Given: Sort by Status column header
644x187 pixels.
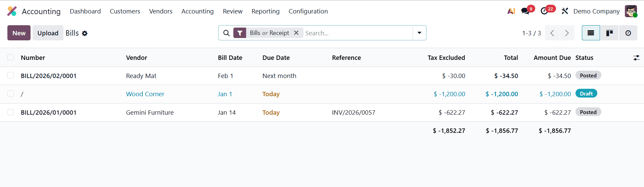Looking at the screenshot, I should pyautogui.click(x=584, y=58).
